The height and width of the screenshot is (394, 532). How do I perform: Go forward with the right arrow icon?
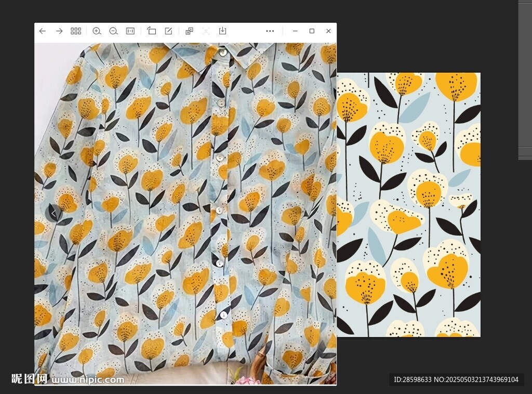59,31
